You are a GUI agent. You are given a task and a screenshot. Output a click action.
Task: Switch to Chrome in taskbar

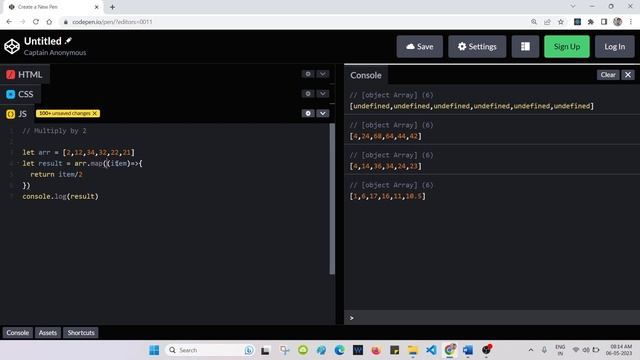[x=450, y=350]
